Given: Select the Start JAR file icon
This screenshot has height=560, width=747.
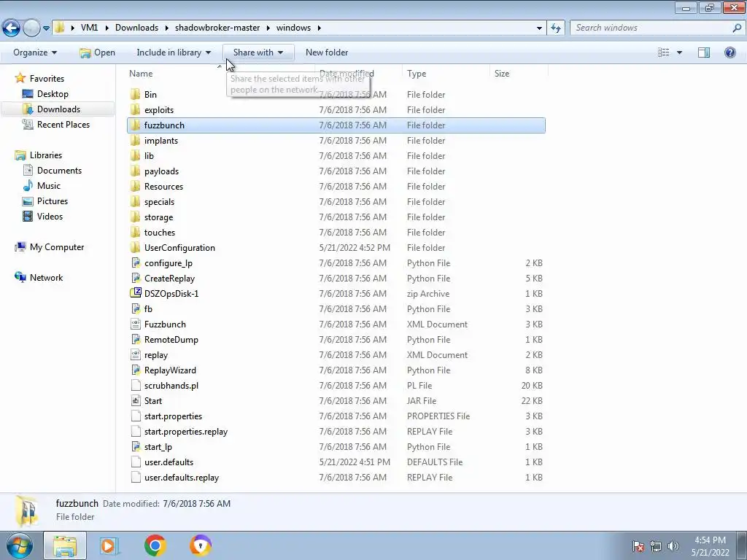Looking at the screenshot, I should click(136, 400).
